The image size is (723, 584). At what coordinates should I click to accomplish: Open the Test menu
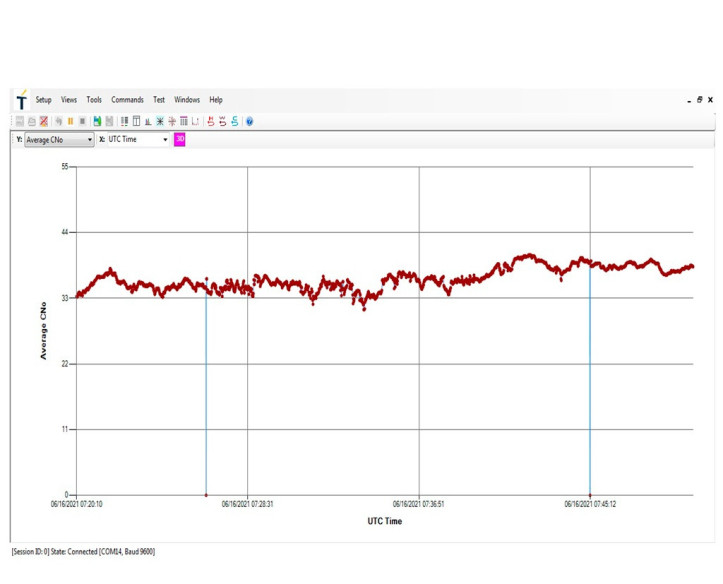159,100
